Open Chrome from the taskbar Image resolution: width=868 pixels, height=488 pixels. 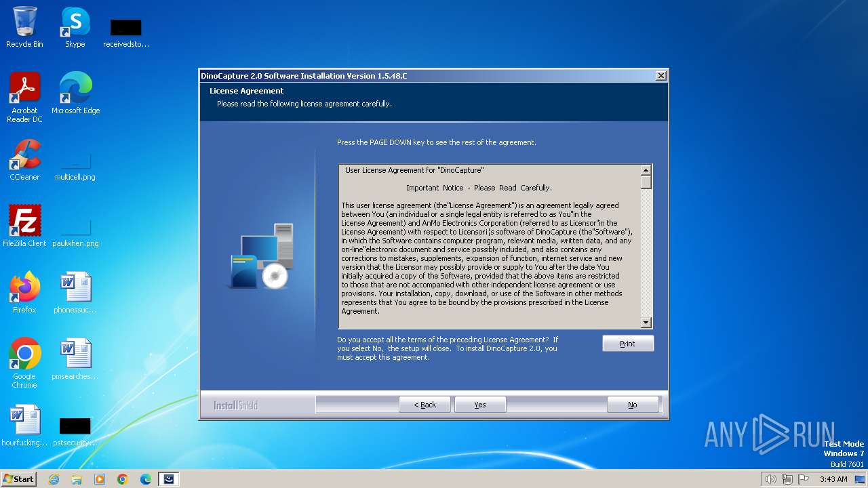123,479
